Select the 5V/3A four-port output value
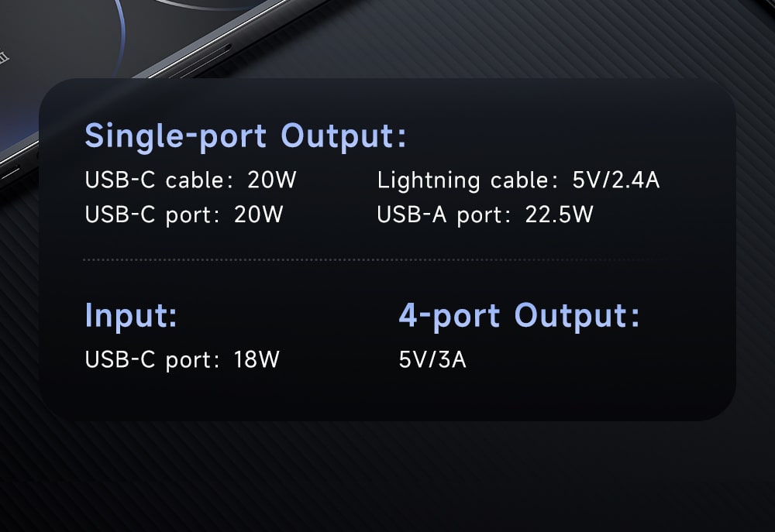The image size is (775, 532). [432, 360]
